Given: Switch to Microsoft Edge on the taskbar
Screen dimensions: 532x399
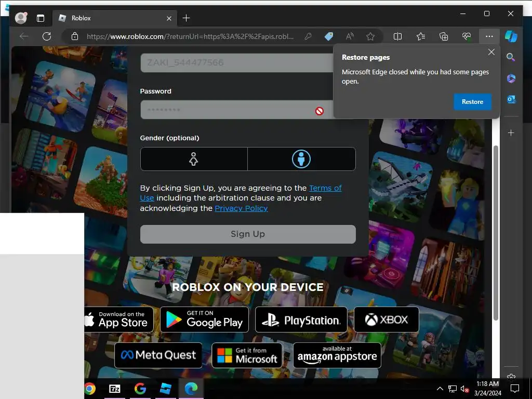Looking at the screenshot, I should (191, 389).
